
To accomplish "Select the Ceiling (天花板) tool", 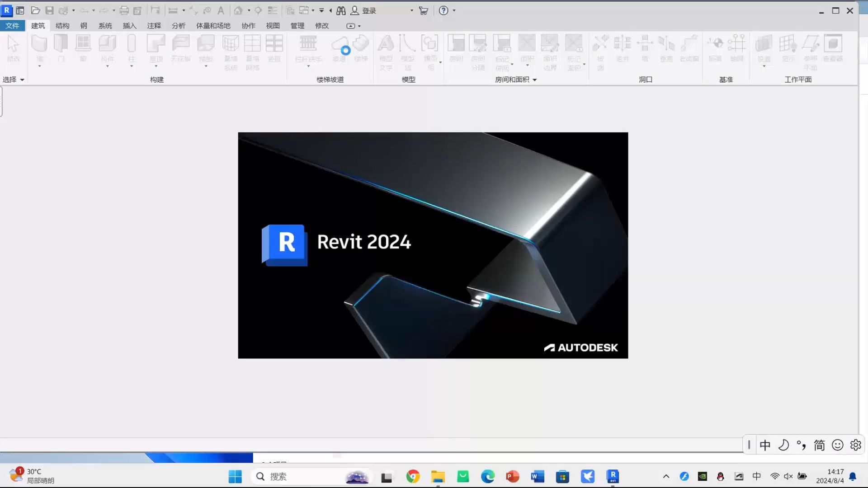I will pyautogui.click(x=181, y=49).
